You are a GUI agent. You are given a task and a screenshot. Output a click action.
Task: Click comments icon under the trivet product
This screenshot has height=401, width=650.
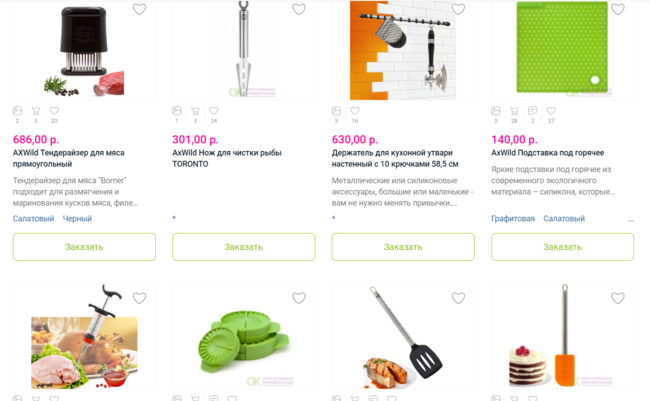[x=533, y=111]
